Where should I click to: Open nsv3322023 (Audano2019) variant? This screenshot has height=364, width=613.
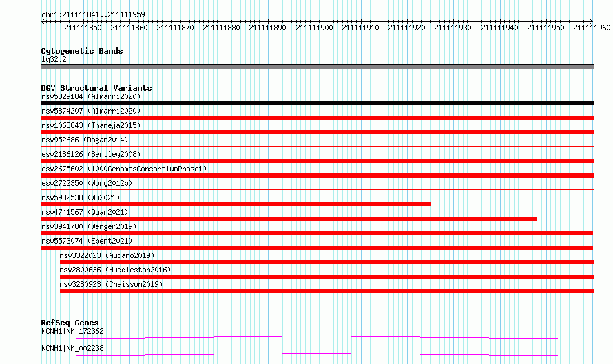[x=107, y=255]
